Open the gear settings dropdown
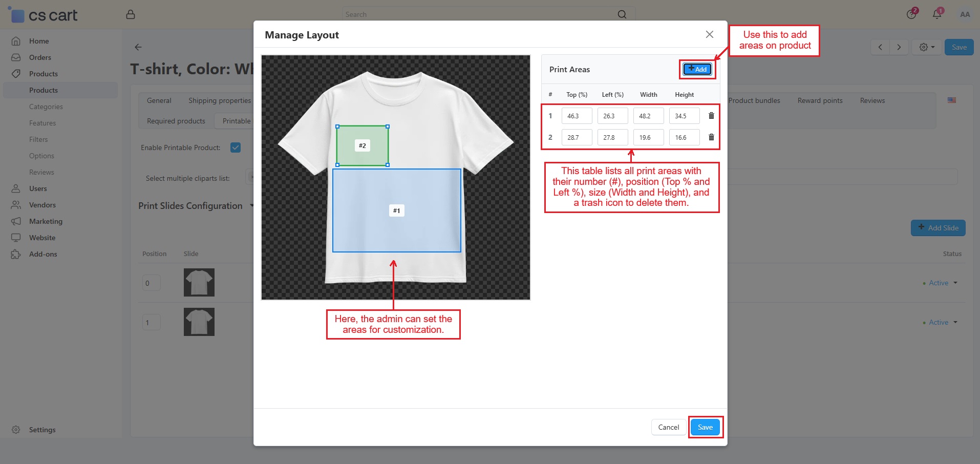 [x=926, y=47]
